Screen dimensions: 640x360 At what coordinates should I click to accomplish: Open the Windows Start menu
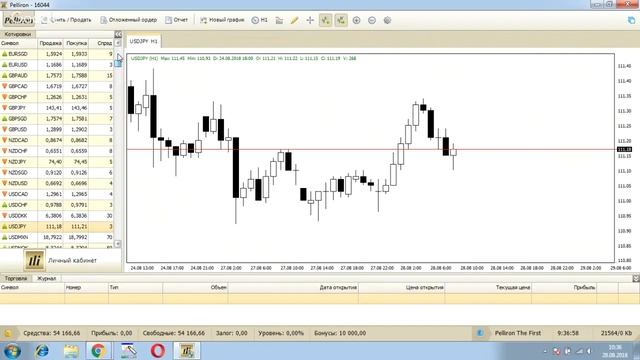pos(12,351)
